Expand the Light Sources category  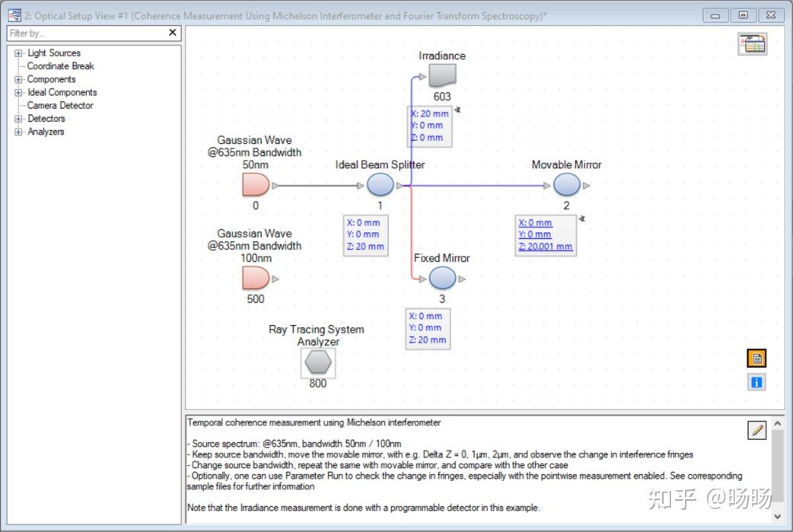[17, 53]
